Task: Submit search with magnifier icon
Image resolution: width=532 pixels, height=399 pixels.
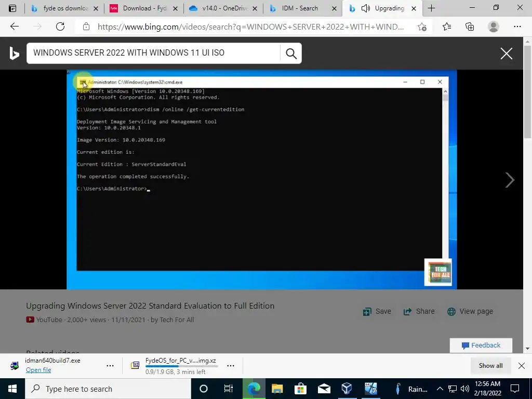Action: (291, 54)
